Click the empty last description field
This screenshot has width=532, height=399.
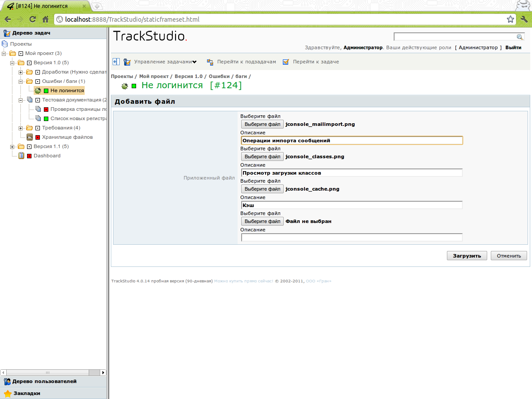pos(352,238)
